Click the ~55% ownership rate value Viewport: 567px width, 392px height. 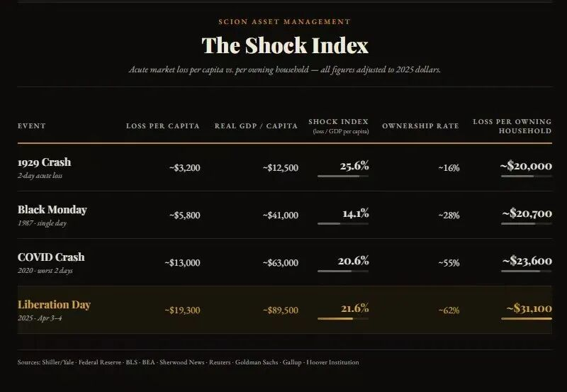tap(448, 263)
